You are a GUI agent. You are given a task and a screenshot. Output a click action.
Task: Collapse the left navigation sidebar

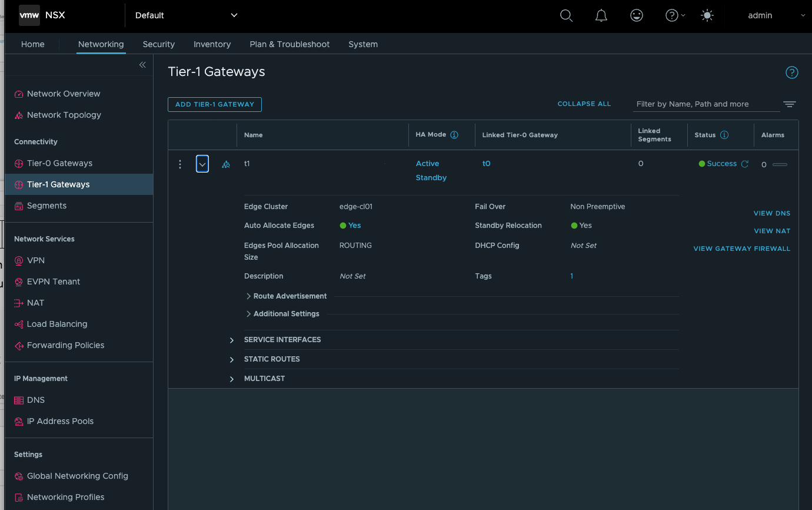click(x=142, y=65)
